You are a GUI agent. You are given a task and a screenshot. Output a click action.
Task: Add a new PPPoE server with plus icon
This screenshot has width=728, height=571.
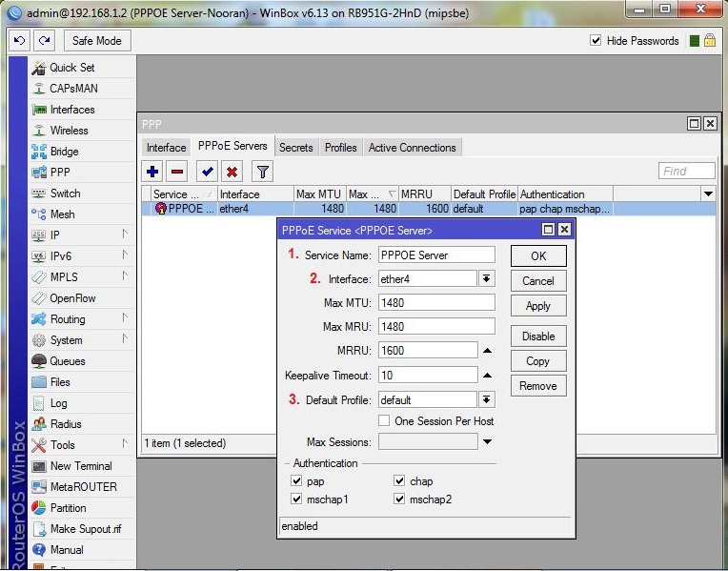click(x=152, y=172)
